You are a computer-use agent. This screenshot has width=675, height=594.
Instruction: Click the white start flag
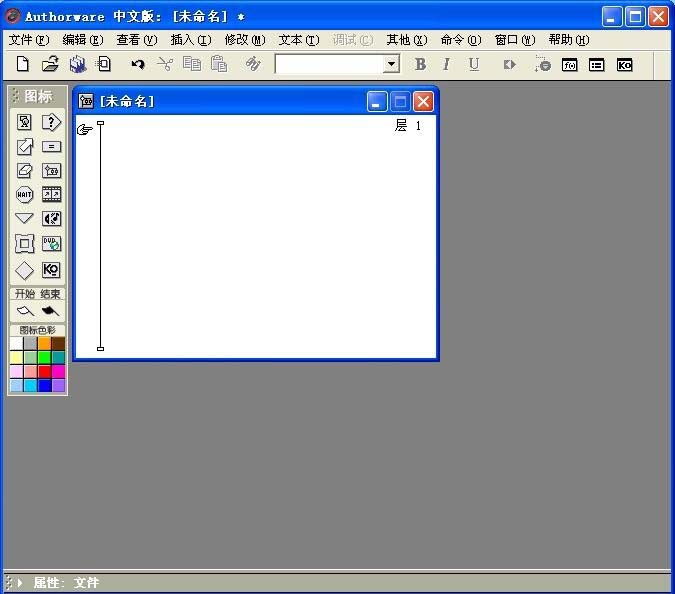[x=25, y=310]
